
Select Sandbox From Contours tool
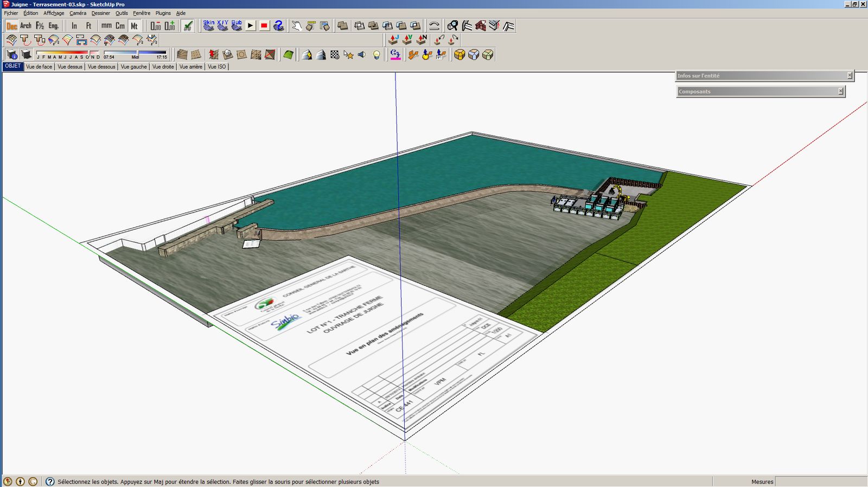click(x=182, y=54)
